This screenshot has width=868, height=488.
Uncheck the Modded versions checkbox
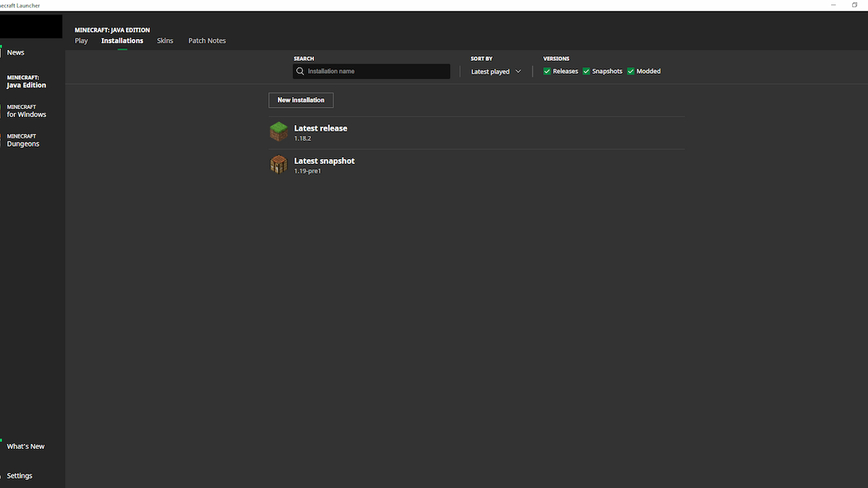point(631,72)
